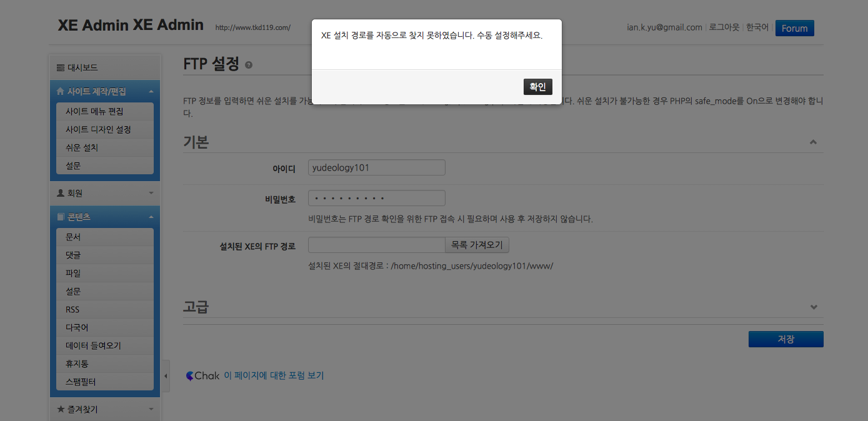The height and width of the screenshot is (421, 868).
Task: Click the 목록 가져오기 button
Action: [x=477, y=244]
